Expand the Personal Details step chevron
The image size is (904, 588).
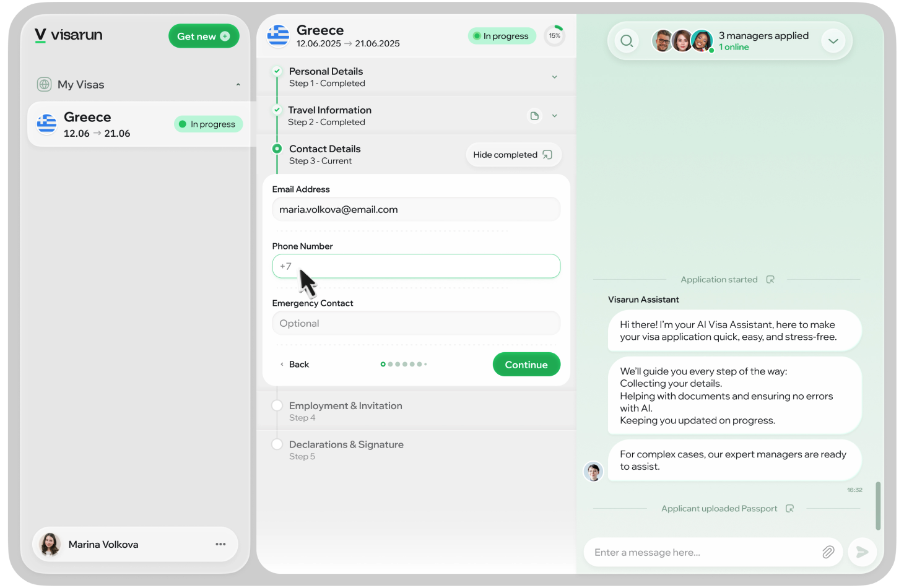(554, 77)
